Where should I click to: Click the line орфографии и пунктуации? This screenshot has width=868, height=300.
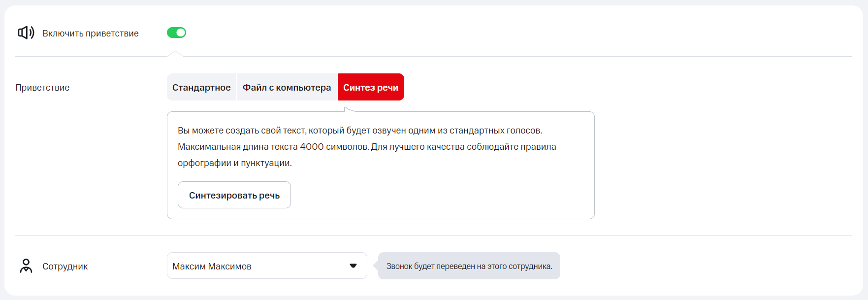(234, 163)
